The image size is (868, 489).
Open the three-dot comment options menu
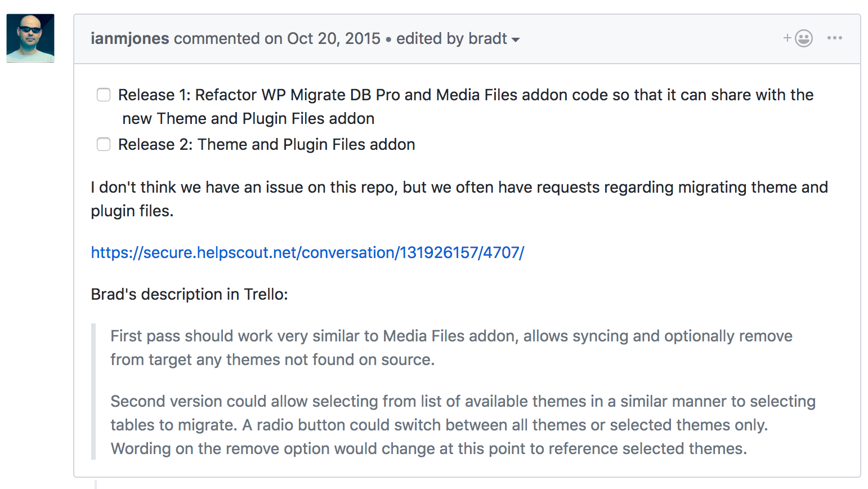(835, 38)
